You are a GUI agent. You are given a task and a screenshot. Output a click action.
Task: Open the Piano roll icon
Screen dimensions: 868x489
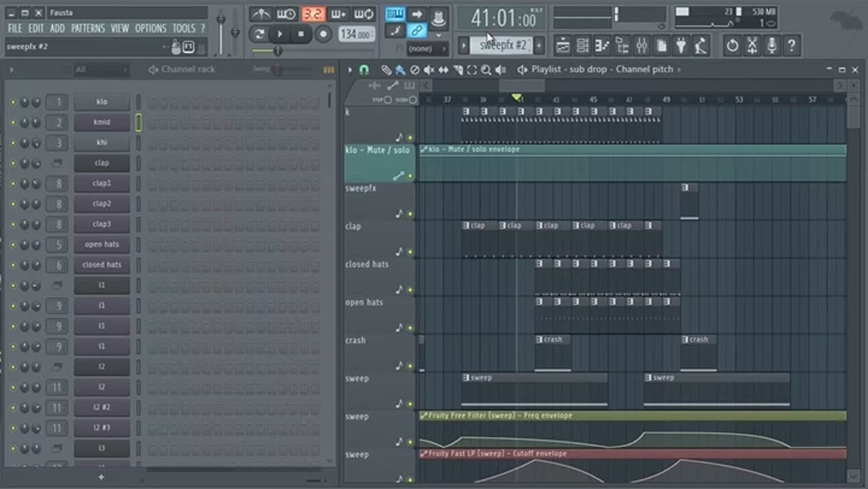(x=602, y=45)
